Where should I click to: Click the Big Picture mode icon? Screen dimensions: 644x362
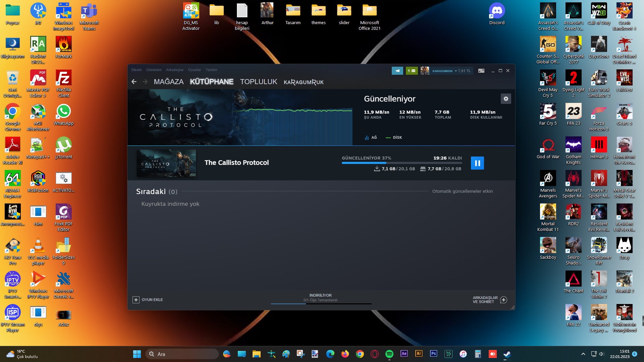click(x=481, y=71)
